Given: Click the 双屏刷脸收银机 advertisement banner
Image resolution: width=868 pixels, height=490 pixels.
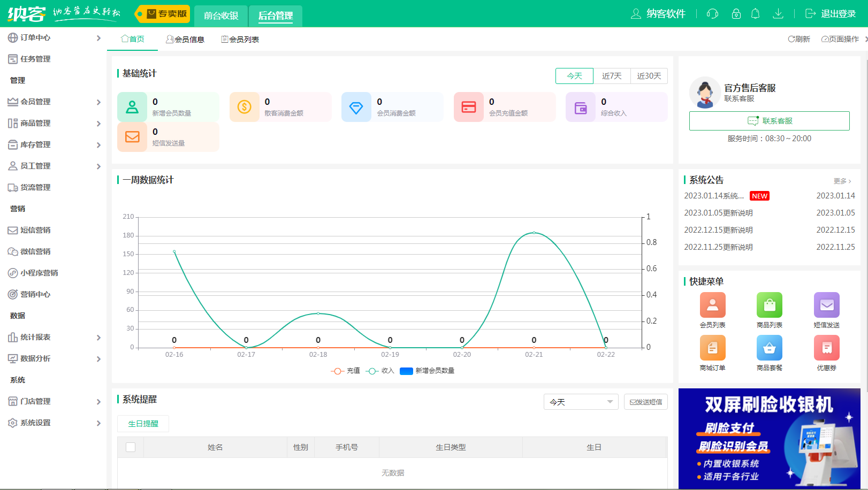Looking at the screenshot, I should tap(769, 438).
